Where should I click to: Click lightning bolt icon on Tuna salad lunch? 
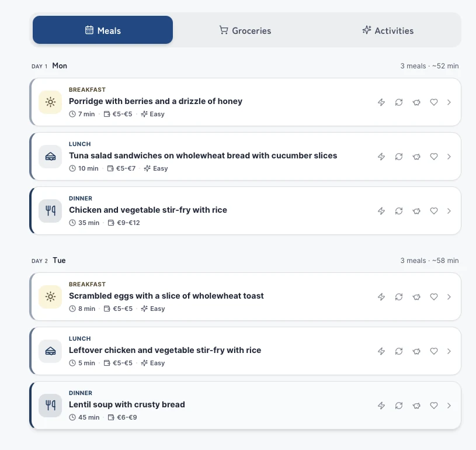(x=381, y=157)
